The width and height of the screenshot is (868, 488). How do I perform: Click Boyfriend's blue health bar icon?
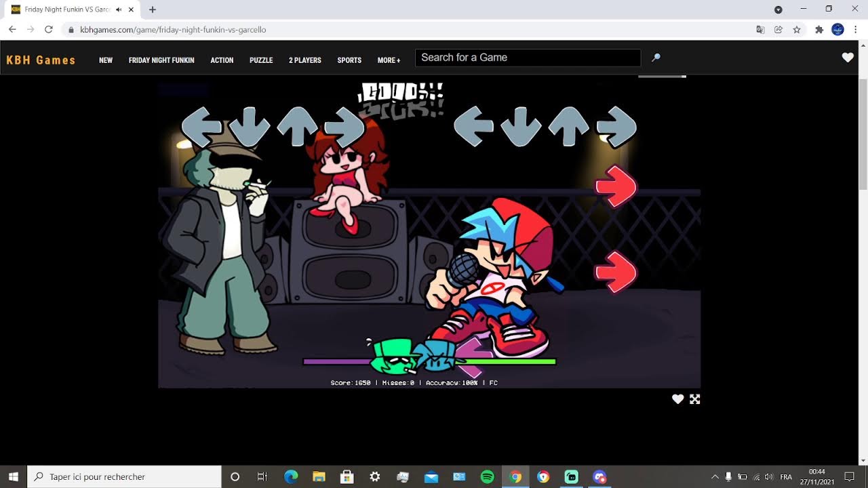point(435,357)
